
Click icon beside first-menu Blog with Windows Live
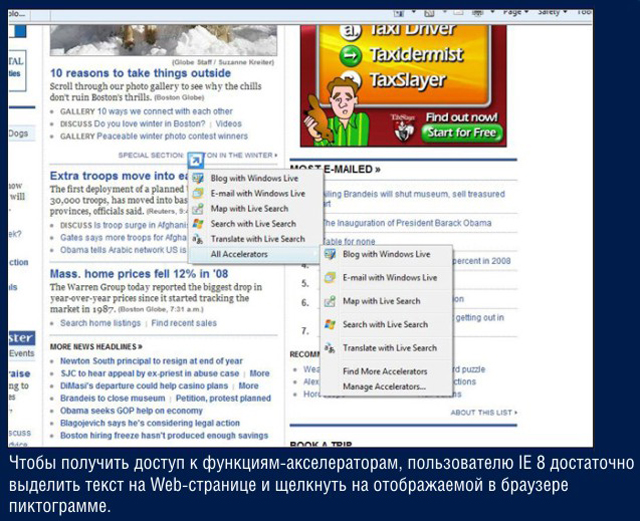coord(198,178)
